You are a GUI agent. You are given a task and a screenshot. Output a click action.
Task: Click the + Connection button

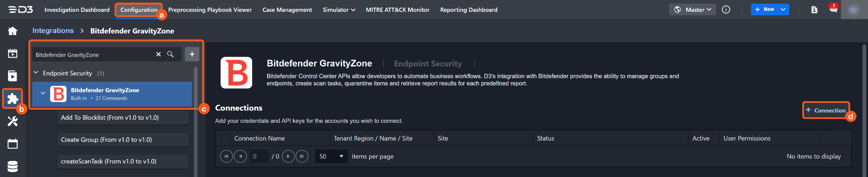coord(826,110)
